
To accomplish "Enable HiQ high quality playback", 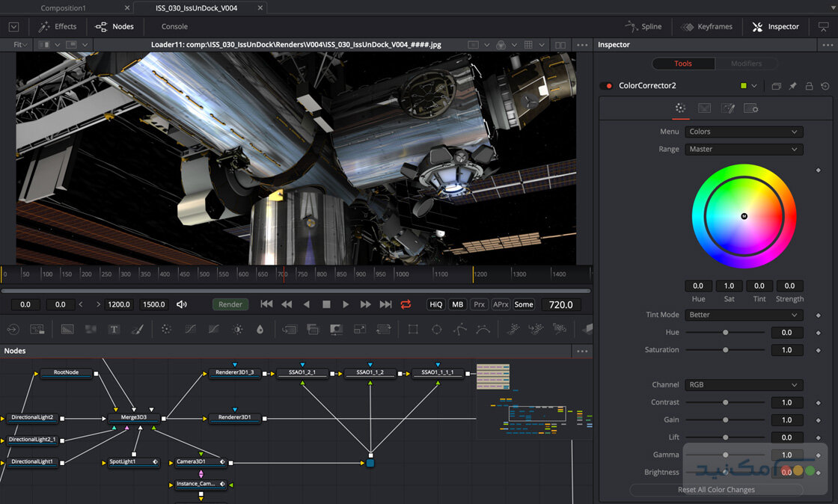I will (435, 304).
